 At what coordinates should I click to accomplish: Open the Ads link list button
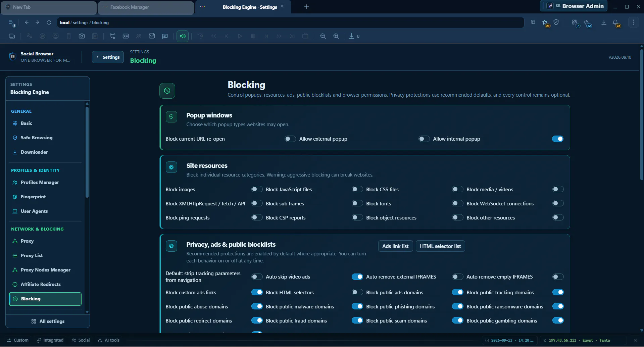click(395, 246)
